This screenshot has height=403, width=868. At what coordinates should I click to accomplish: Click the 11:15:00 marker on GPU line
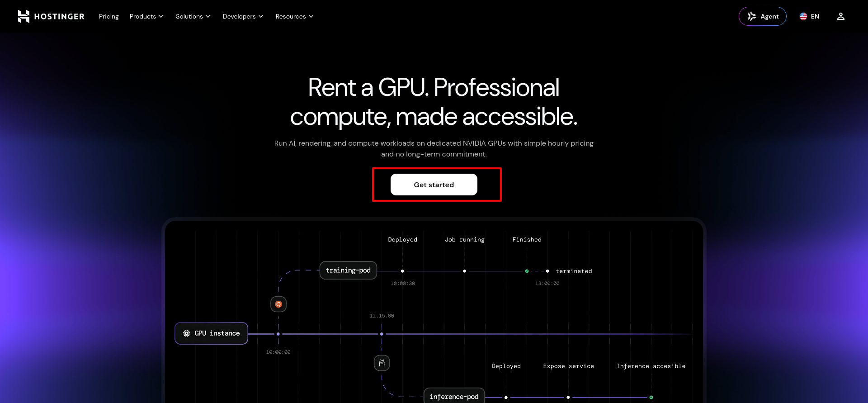click(382, 334)
